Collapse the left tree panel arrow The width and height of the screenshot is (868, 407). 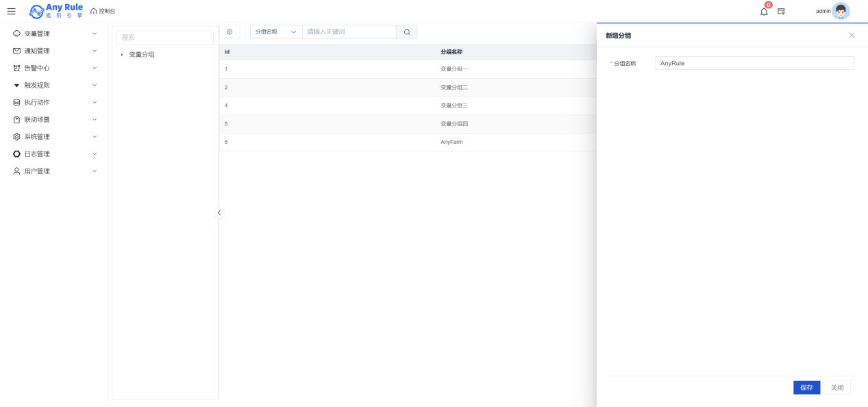tap(219, 212)
